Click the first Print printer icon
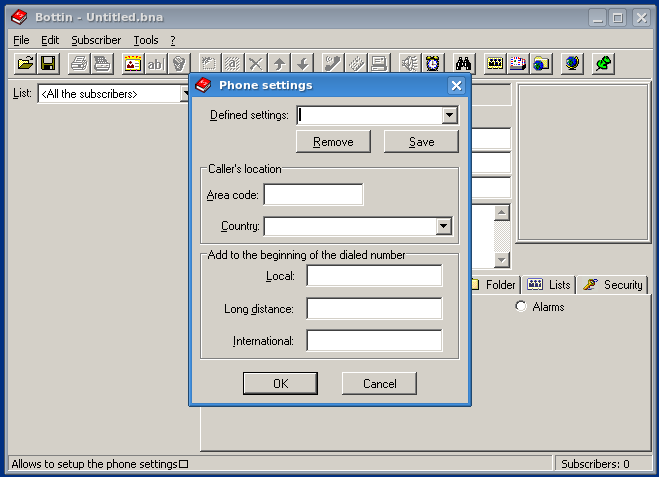 pyautogui.click(x=79, y=64)
